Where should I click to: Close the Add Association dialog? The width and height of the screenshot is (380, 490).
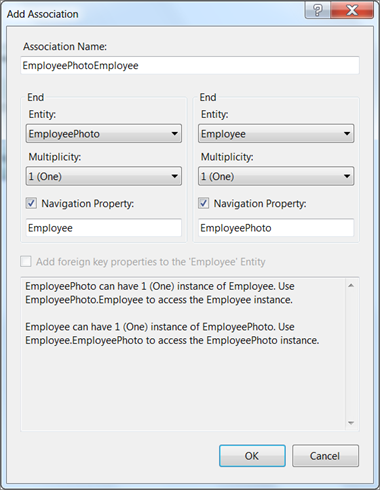coord(352,10)
